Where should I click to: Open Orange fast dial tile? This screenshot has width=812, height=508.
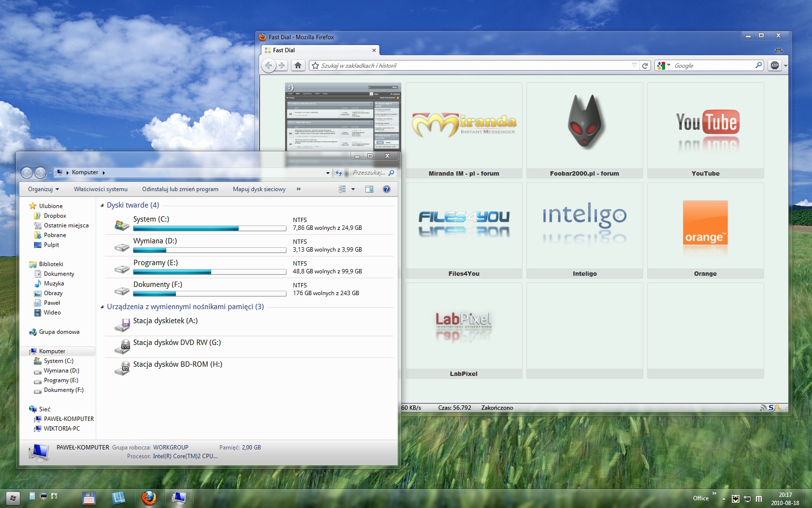(x=705, y=231)
